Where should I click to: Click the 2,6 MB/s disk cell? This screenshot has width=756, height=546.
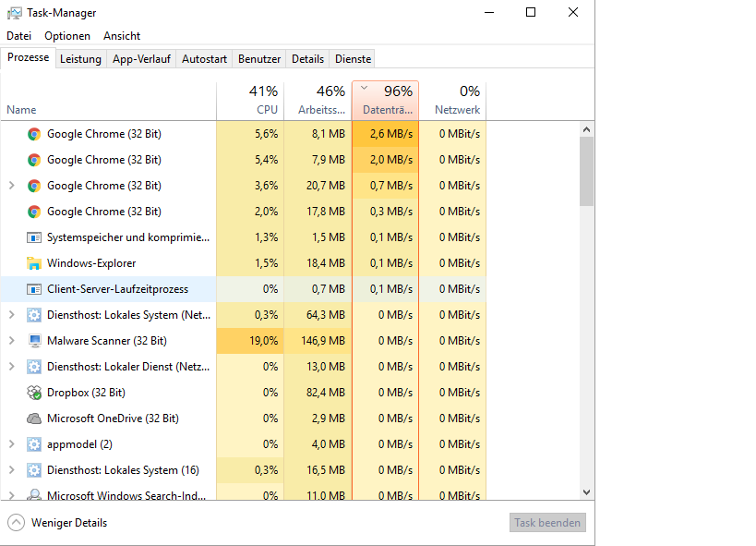tap(385, 134)
